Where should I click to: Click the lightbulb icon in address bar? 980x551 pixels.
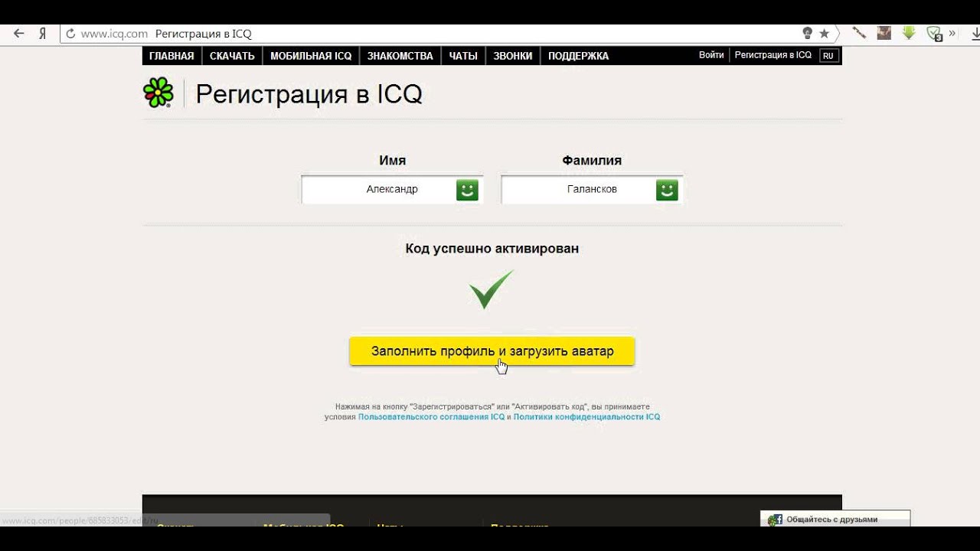pos(807,33)
